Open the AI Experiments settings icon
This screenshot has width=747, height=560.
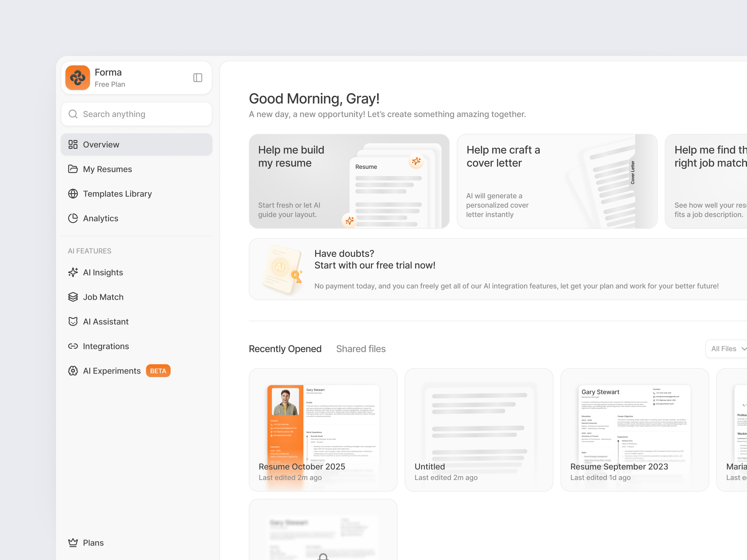click(73, 371)
